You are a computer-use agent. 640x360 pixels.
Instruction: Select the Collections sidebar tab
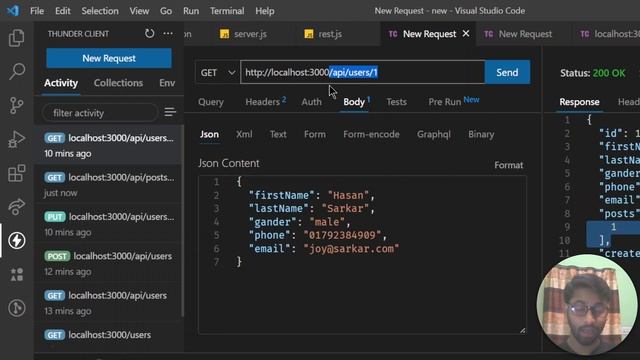pos(118,83)
